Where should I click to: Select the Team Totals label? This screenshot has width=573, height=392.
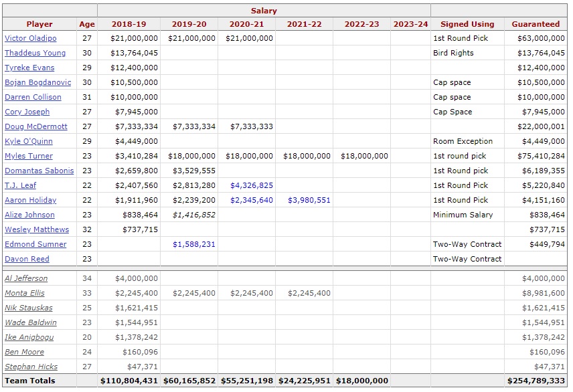point(30,381)
